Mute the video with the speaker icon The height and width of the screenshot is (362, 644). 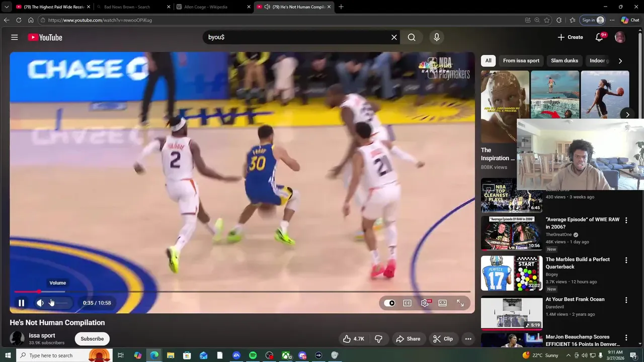pyautogui.click(x=40, y=303)
